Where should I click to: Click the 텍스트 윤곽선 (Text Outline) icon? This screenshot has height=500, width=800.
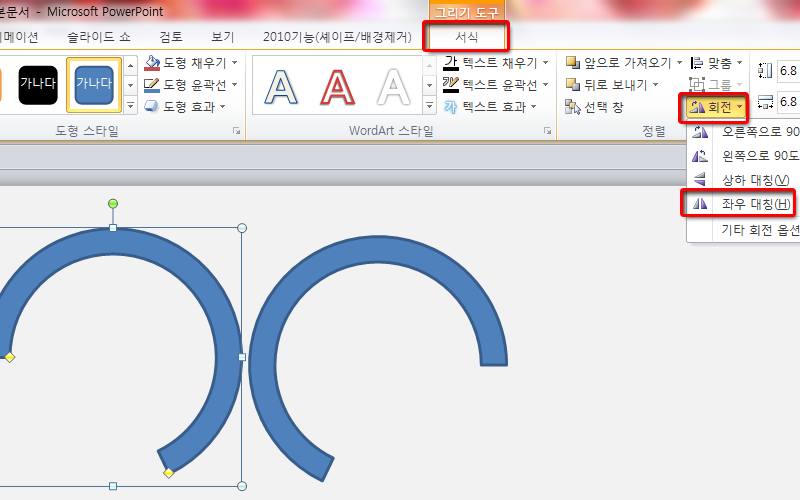451,84
